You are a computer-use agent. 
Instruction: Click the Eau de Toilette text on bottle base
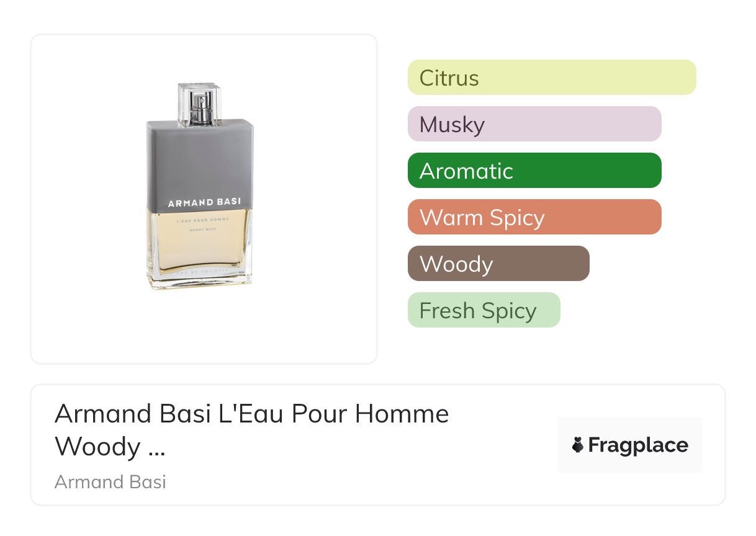pos(199,273)
